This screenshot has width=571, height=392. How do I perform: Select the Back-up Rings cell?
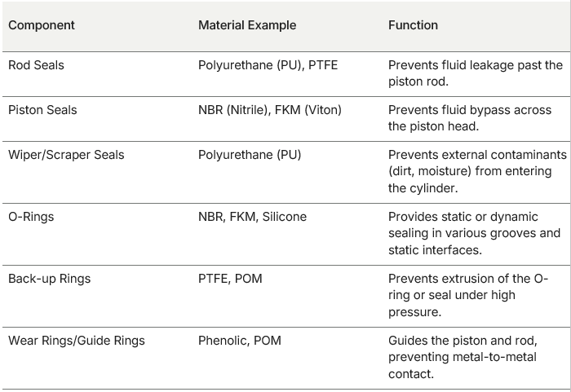(x=49, y=279)
